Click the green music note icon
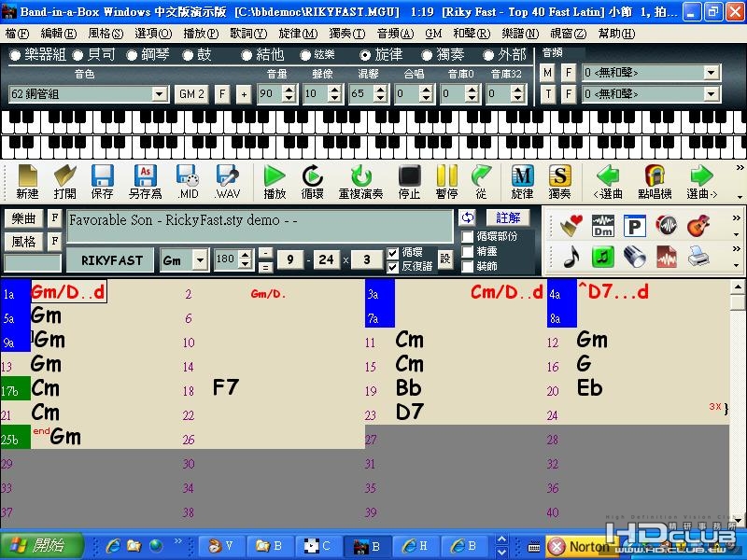 click(x=602, y=257)
